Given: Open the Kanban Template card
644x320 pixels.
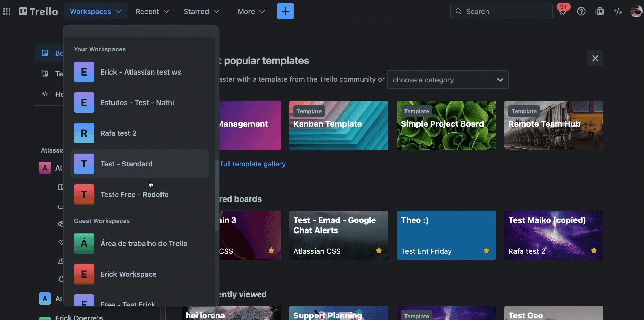Looking at the screenshot, I should (x=339, y=126).
